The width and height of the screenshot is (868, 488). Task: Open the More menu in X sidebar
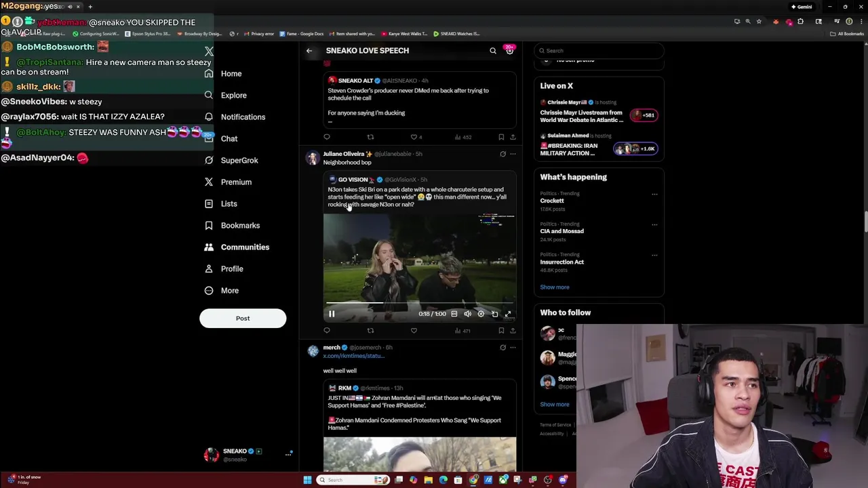pyautogui.click(x=222, y=290)
